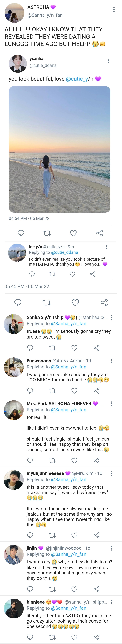Like Eunwooooo's reply

(74, 390)
